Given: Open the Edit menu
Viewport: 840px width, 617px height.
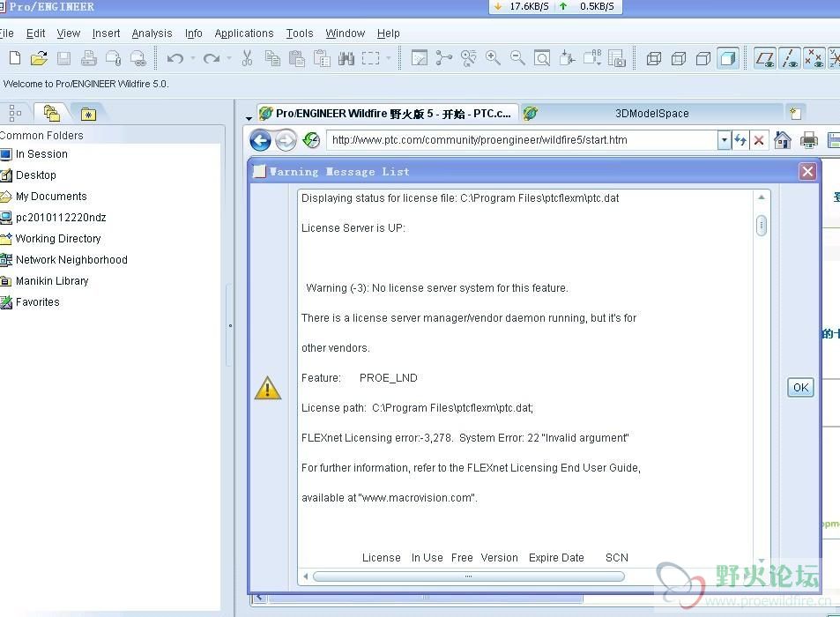Looking at the screenshot, I should [36, 33].
